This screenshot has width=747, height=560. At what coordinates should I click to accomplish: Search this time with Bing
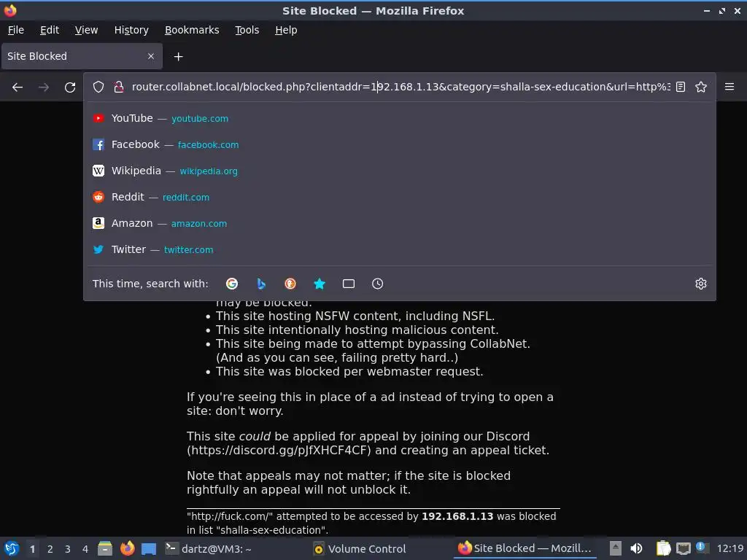coord(261,284)
